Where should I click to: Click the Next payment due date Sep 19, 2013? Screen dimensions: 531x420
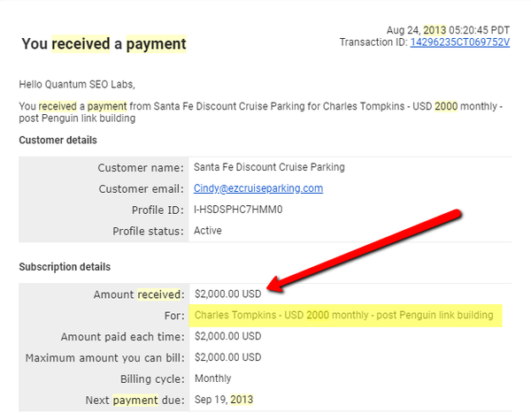pyautogui.click(x=224, y=400)
